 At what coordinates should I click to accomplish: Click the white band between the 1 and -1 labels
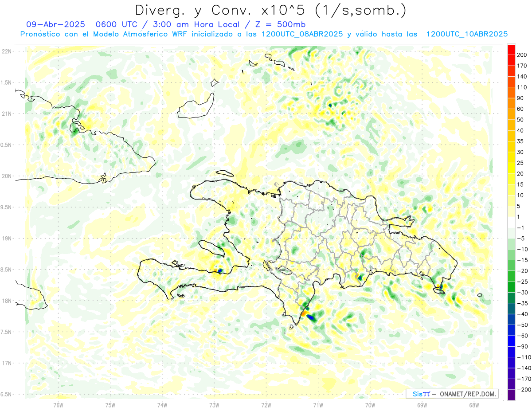pyautogui.click(x=511, y=222)
